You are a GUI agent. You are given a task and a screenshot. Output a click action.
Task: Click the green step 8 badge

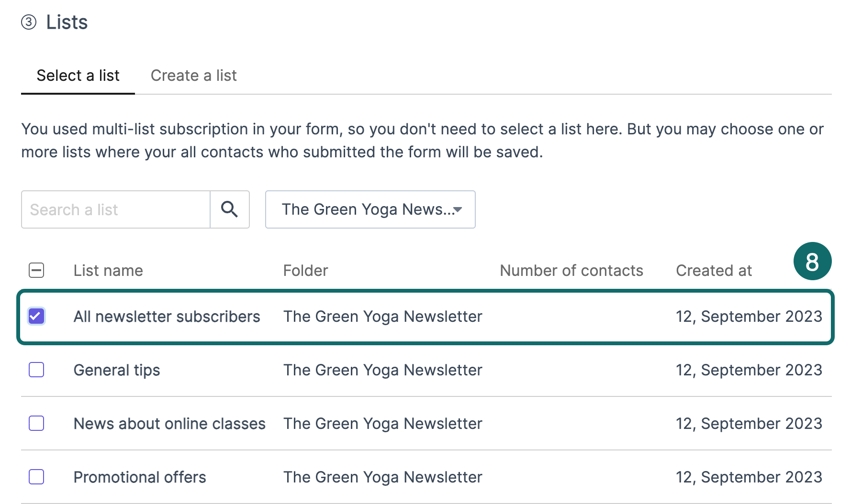(812, 262)
